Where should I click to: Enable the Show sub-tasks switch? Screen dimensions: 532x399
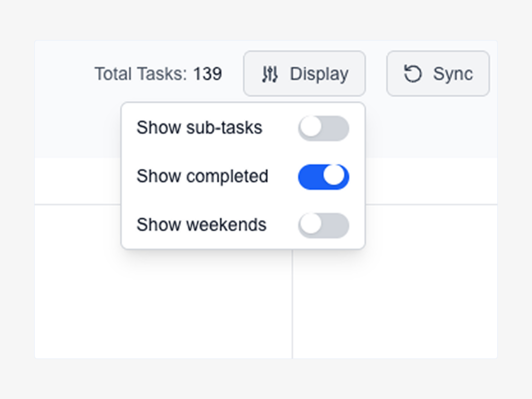[323, 128]
